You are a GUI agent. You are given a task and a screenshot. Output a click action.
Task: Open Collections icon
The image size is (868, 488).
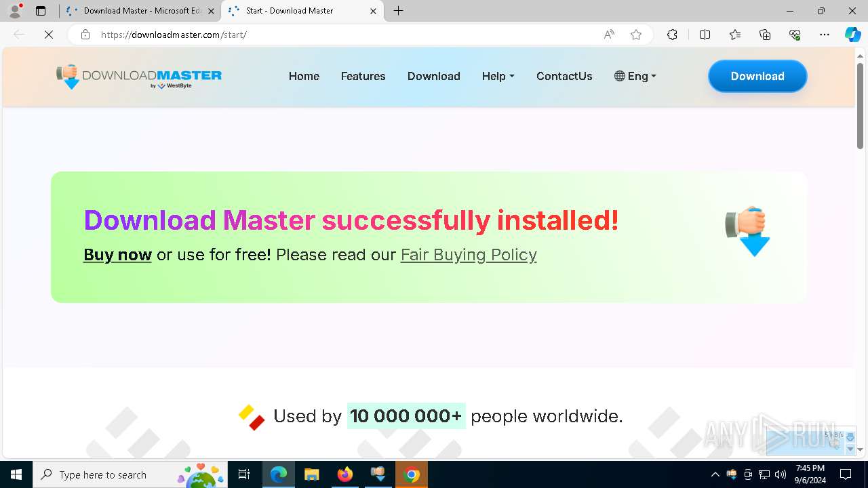point(765,35)
